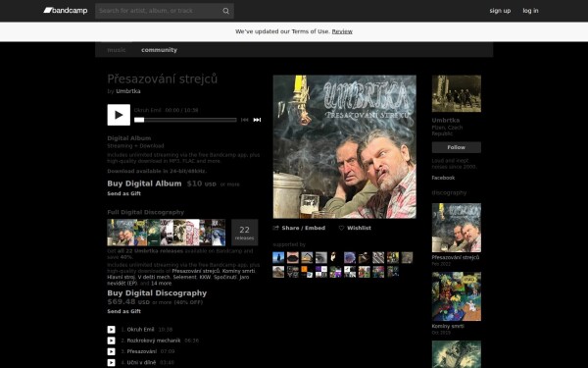
Task: Click the Wishlist heart icon
Action: (341, 228)
